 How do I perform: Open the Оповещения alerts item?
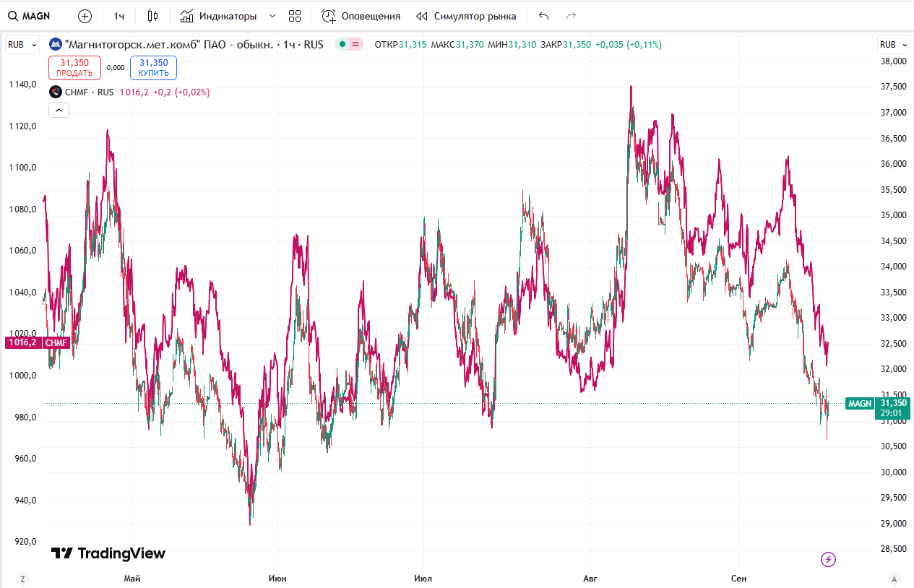pos(361,16)
